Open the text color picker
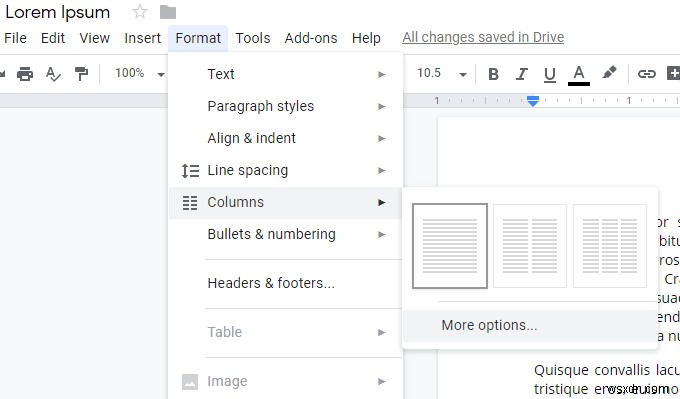 point(579,75)
